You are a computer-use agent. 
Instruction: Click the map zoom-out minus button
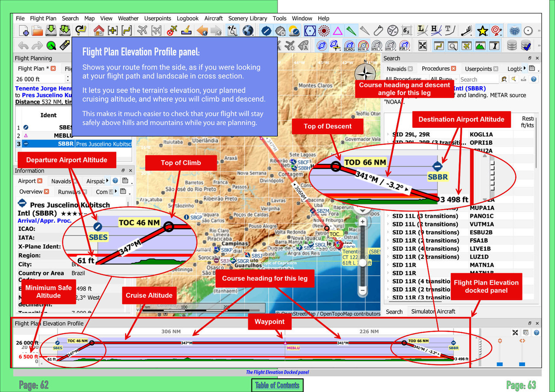[363, 290]
